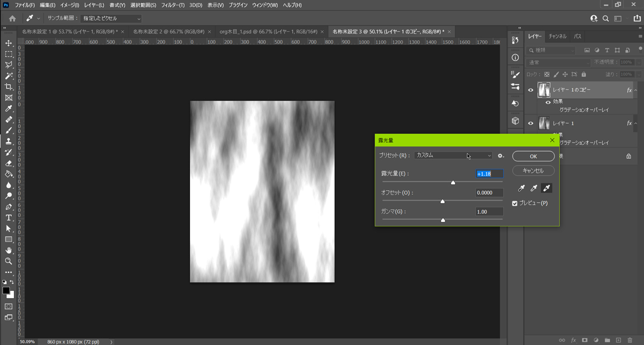Viewport: 644px width, 345px height.
Task: Collapse effects of レイヤー 1 のコピー
Action: tap(636, 90)
